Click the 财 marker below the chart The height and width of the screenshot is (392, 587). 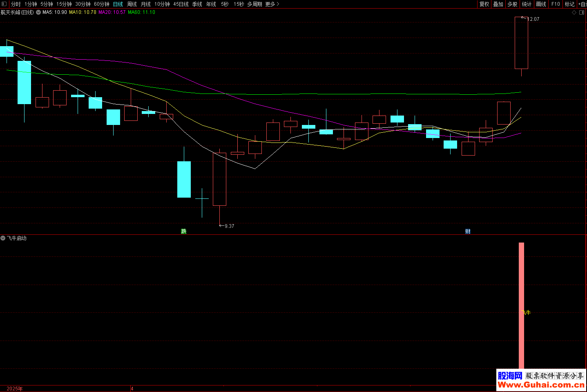(468, 231)
